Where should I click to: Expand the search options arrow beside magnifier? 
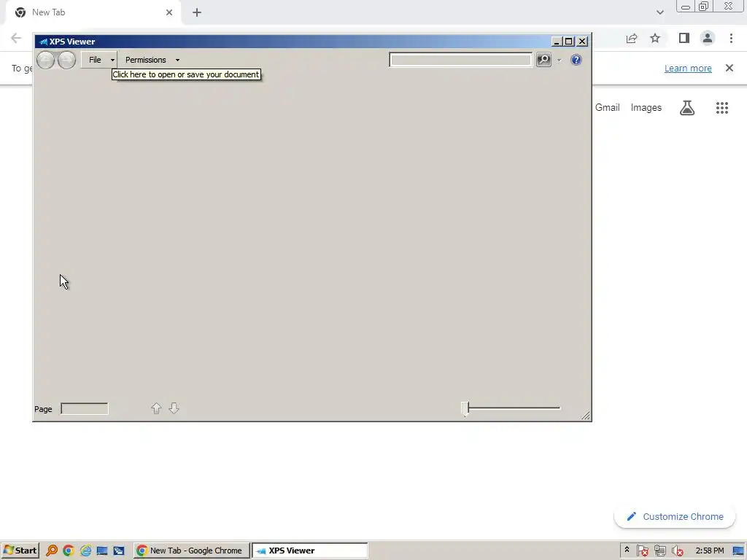point(560,61)
